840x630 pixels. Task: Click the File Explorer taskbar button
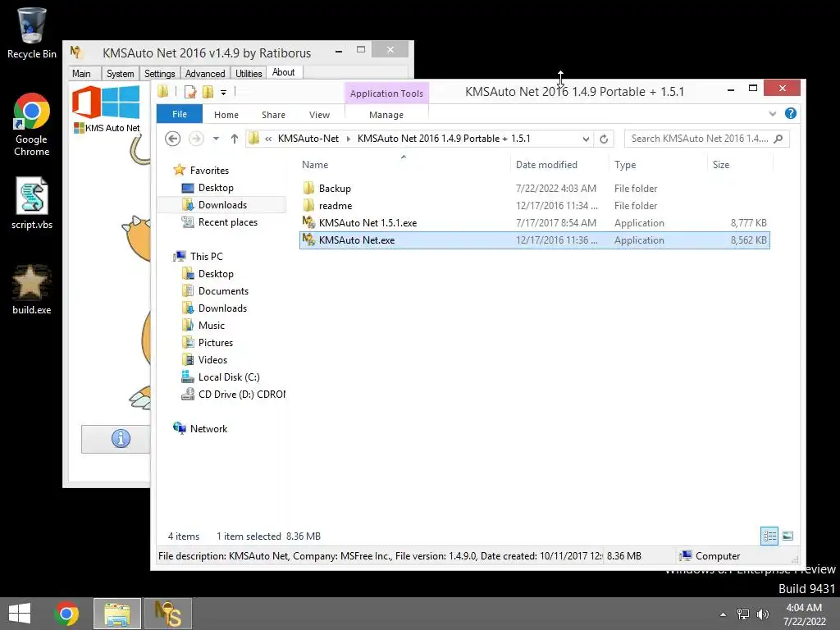117,614
